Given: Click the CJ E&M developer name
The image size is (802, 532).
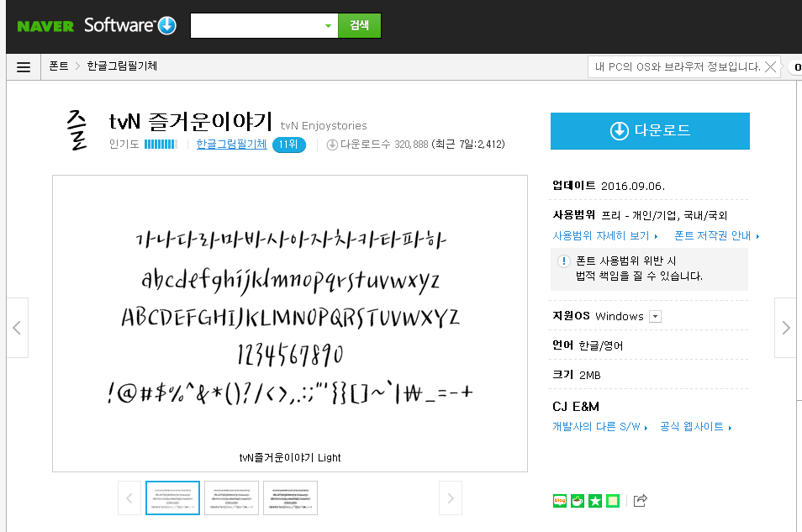Looking at the screenshot, I should 576,407.
